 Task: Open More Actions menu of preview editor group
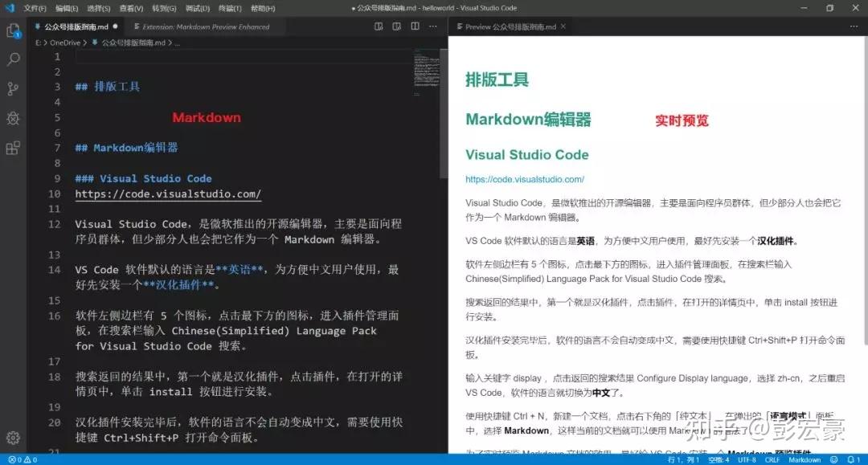[854, 26]
